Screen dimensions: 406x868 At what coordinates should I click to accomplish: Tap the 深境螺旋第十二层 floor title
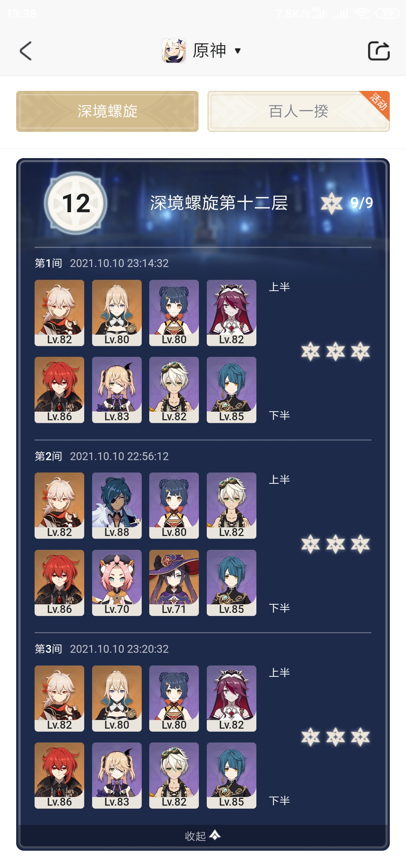point(219,203)
